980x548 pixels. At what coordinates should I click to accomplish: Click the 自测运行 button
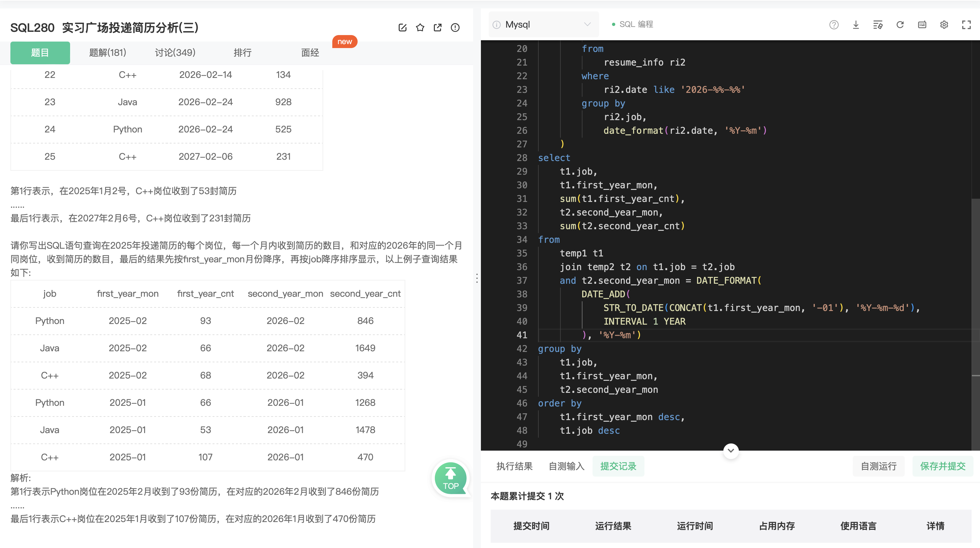click(878, 466)
